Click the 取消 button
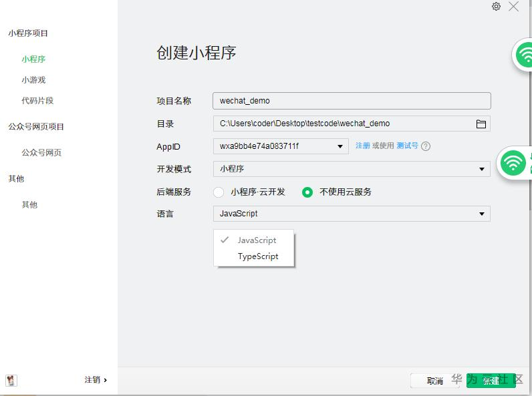The image size is (532, 396). point(434,381)
